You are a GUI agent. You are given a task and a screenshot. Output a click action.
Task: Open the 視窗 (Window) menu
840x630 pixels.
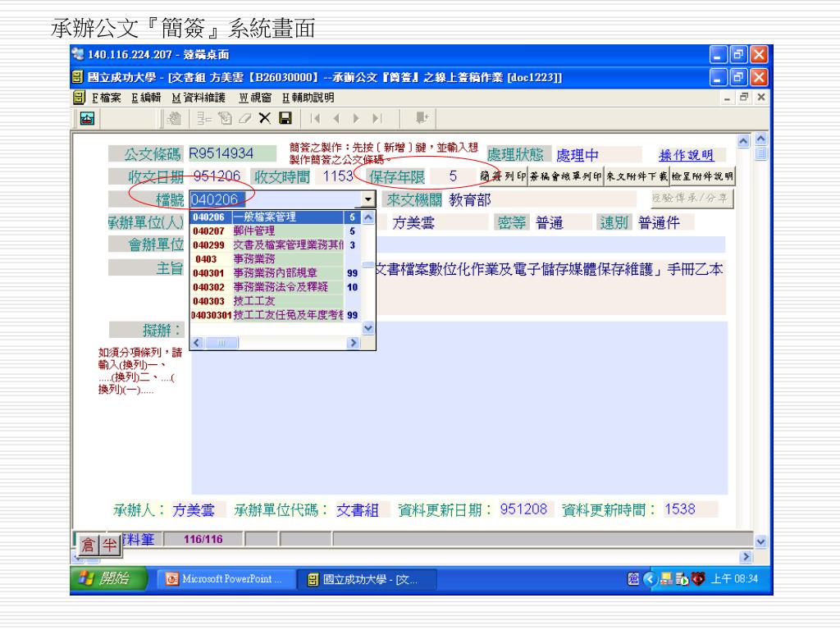click(x=255, y=98)
